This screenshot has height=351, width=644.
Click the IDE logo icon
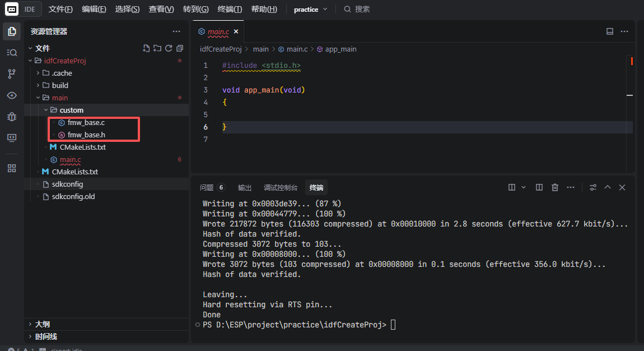pos(12,9)
